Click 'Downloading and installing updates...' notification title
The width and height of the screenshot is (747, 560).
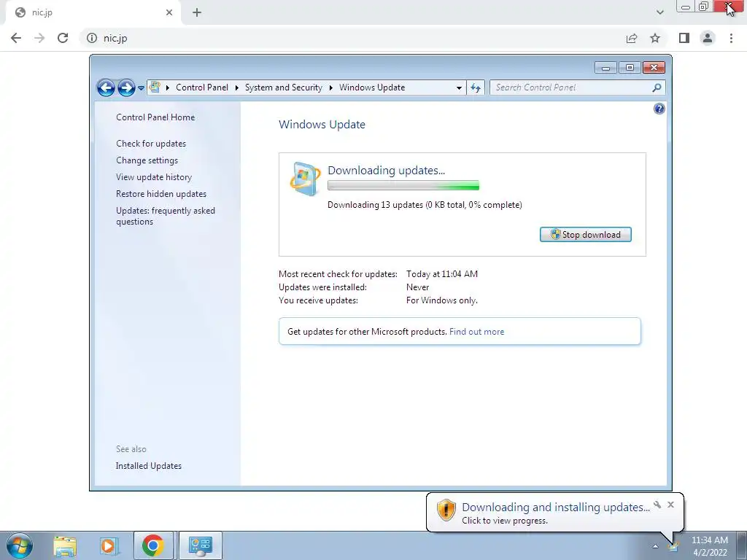[x=555, y=507]
